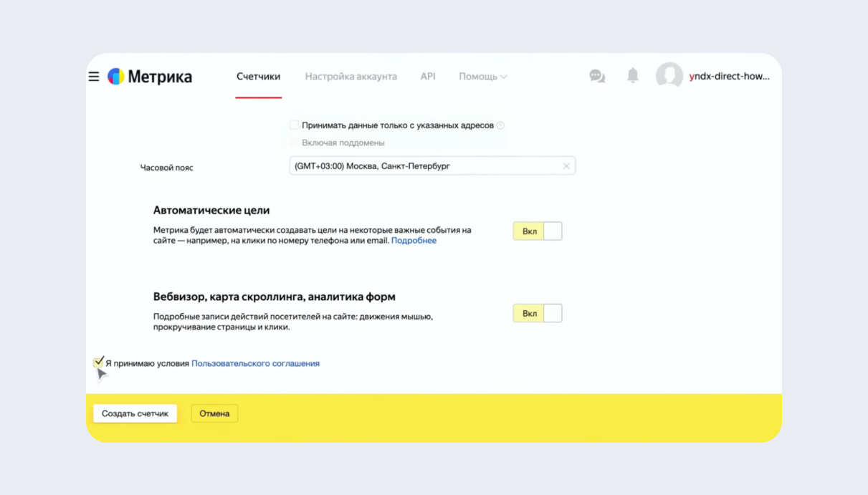The height and width of the screenshot is (495, 868).
Task: Open the 'yndx-direct-how...' account name
Action: [729, 76]
